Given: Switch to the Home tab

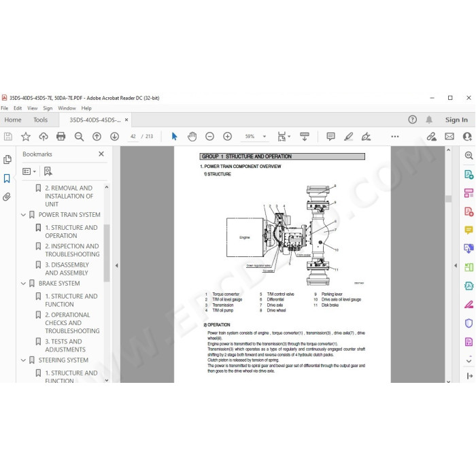Looking at the screenshot, I should [x=13, y=120].
